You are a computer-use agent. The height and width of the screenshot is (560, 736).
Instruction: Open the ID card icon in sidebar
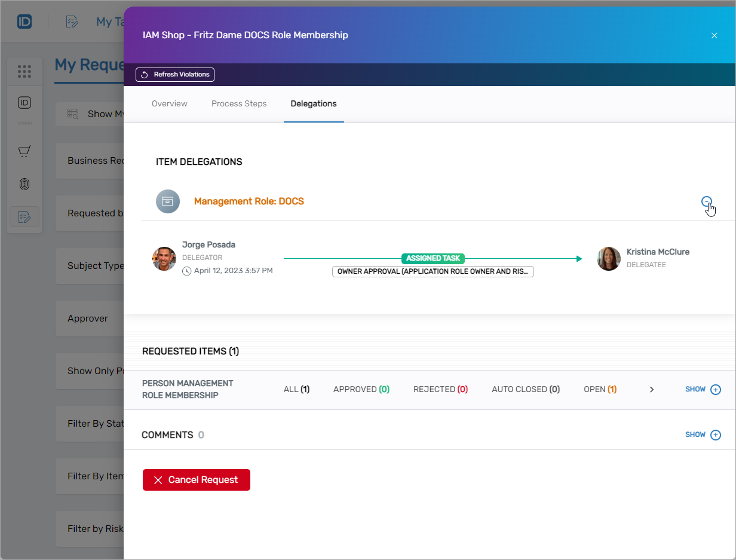coord(24,103)
